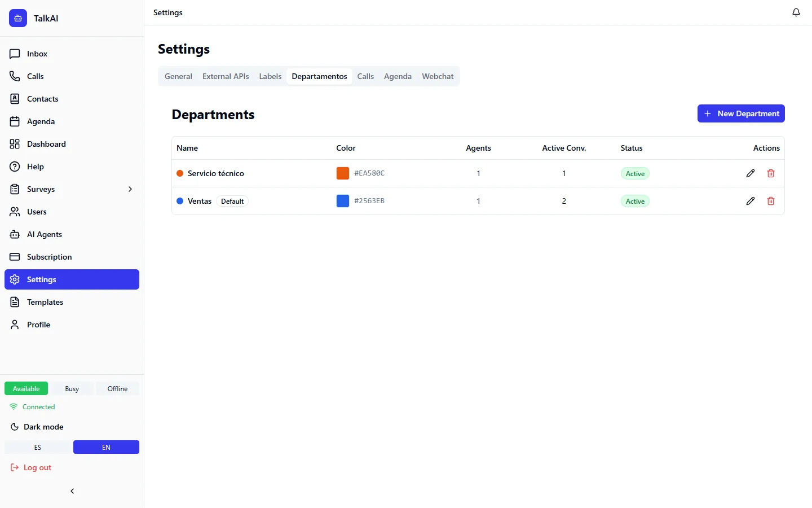Set status to Busy
This screenshot has height=508, width=812.
[x=72, y=388]
